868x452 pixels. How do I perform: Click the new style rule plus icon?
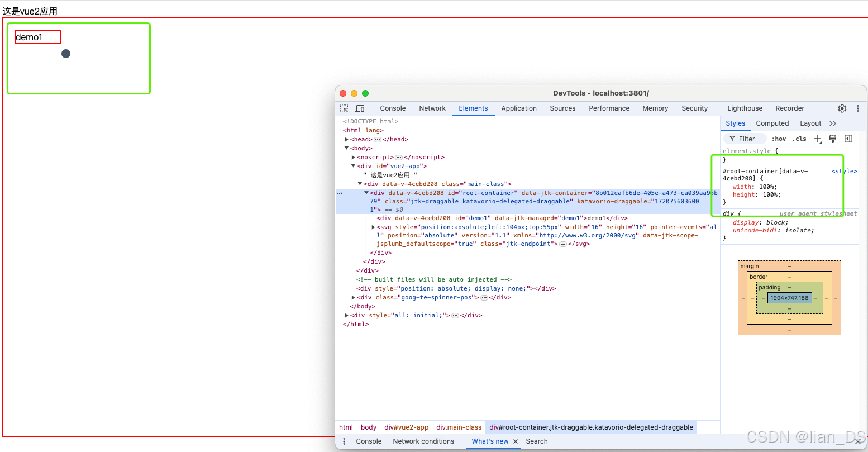(817, 139)
